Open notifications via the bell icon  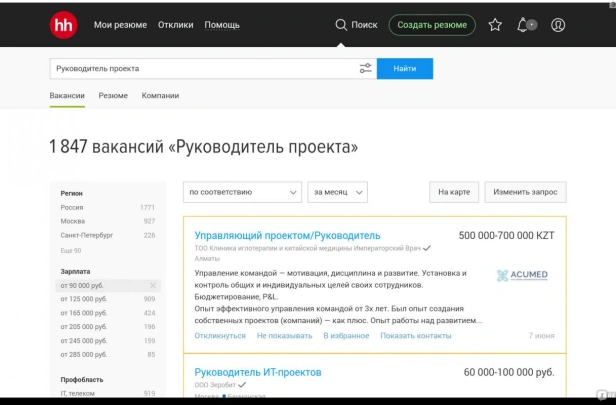pyautogui.click(x=522, y=25)
